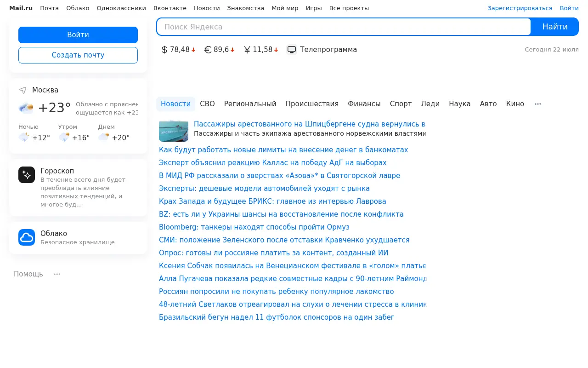Expand more options next to Помощь
This screenshot has height=368, width=588.
click(57, 274)
